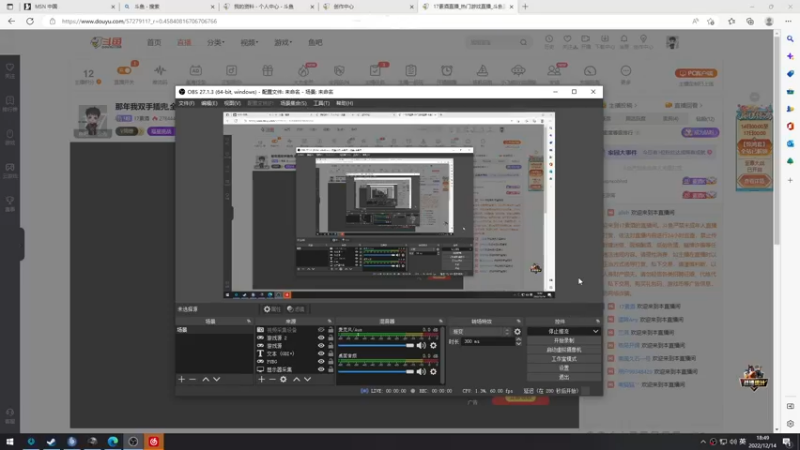Open OBS 场景集合(S) menu
The height and width of the screenshot is (450, 800).
pyautogui.click(x=293, y=103)
